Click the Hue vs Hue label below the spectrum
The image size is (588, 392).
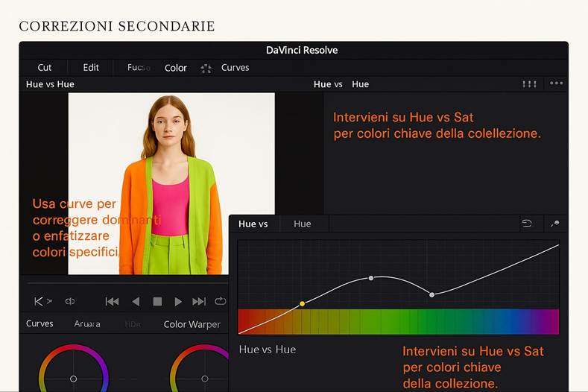[268, 350]
